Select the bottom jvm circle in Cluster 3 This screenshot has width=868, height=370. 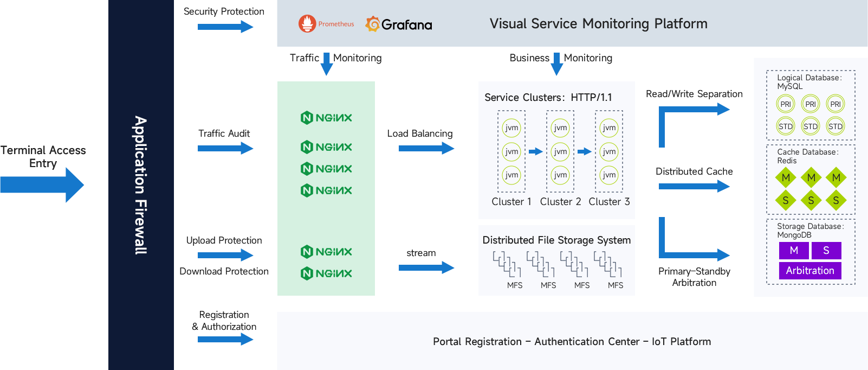pos(609,175)
